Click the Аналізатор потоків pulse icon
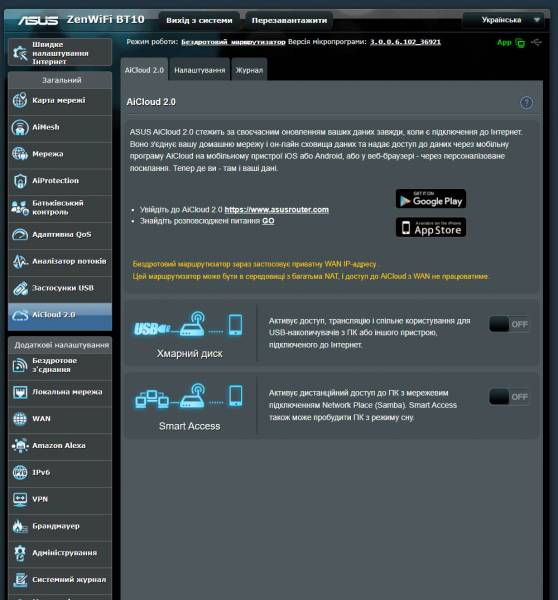The image size is (558, 600). 20,261
